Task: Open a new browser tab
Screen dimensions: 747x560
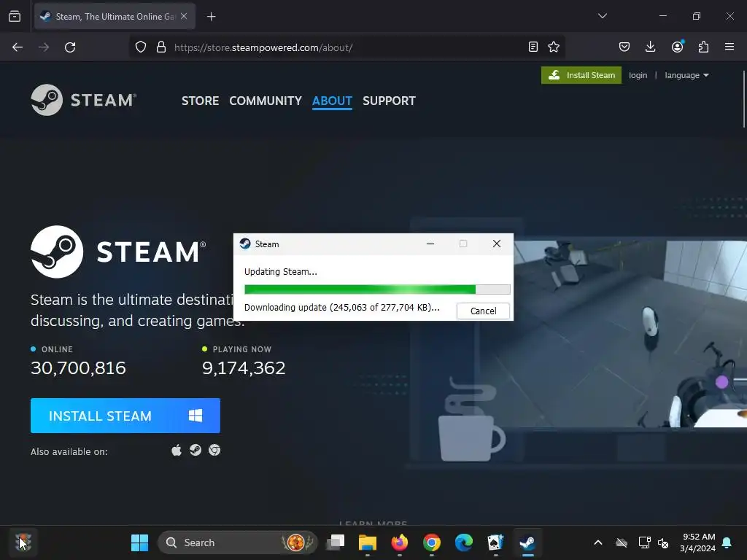Action: pos(211,17)
